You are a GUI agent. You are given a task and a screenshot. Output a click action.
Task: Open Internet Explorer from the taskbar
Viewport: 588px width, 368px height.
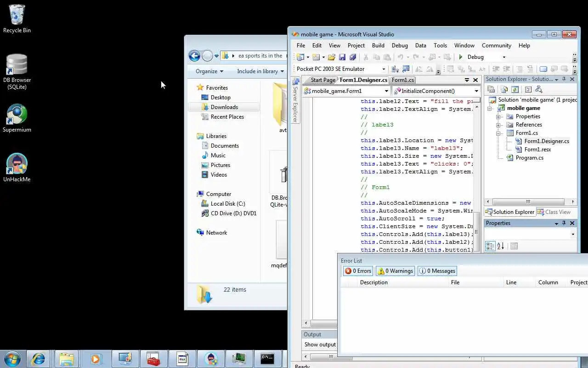click(x=38, y=359)
